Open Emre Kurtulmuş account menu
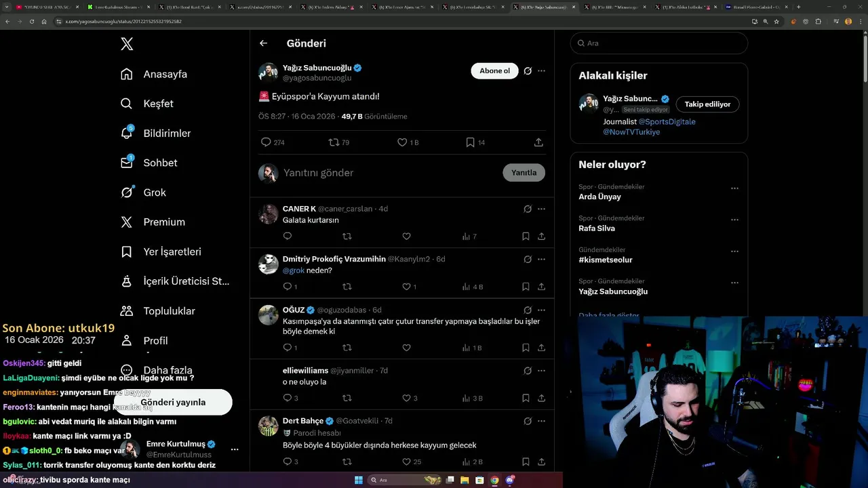Image resolution: width=868 pixels, height=488 pixels. [x=235, y=449]
